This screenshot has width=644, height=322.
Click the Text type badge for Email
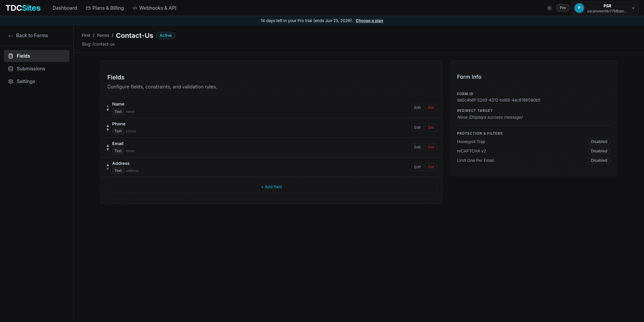[x=118, y=151]
